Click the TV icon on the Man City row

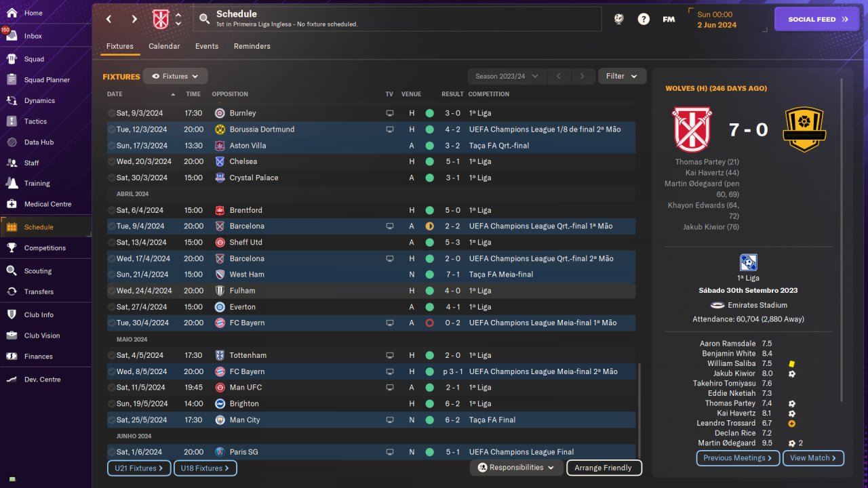point(390,420)
